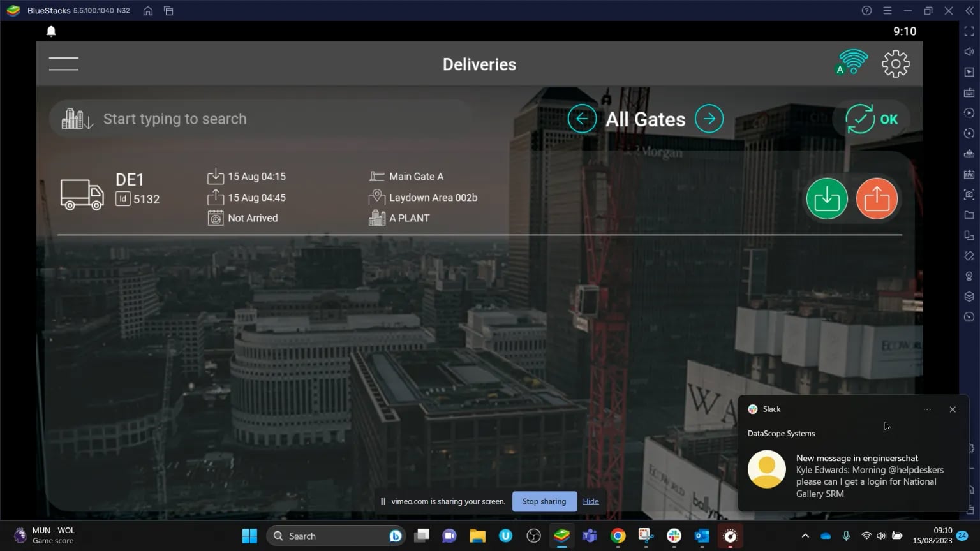Expand hidden system tray icons chevron

805,536
